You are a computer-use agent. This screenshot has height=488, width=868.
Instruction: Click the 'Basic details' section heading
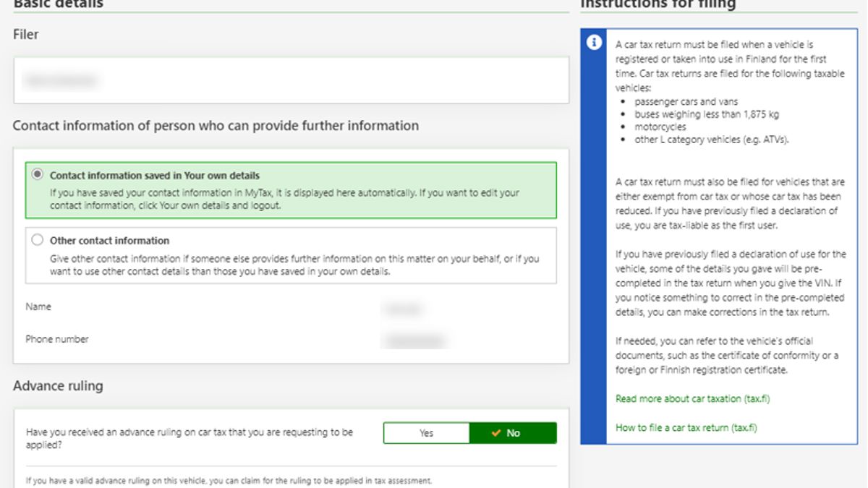[58, 4]
